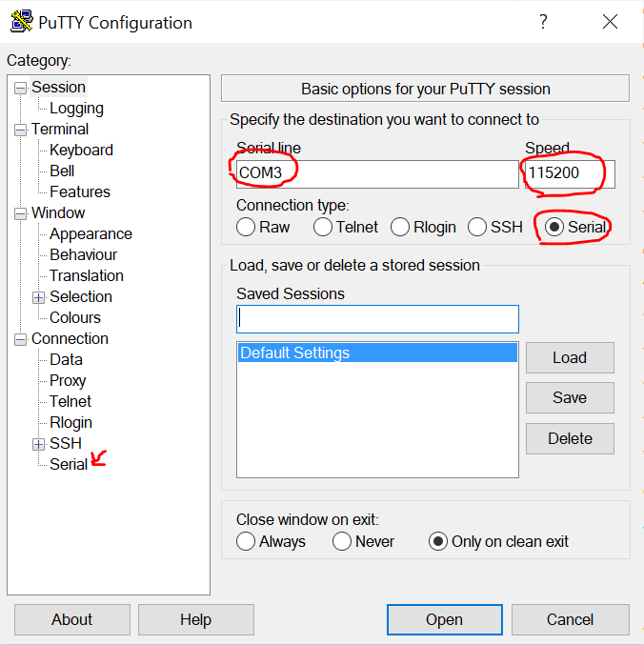Select the Keyboard category under Terminal
644x645 pixels.
81,150
